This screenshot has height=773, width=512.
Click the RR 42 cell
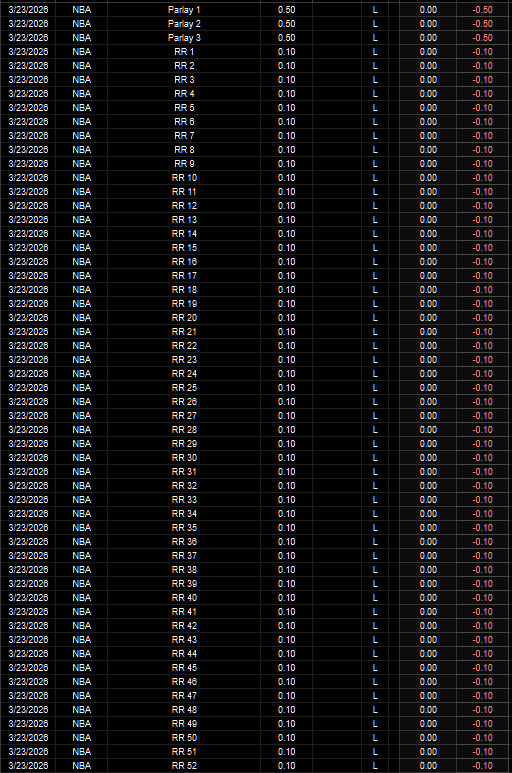[184, 626]
